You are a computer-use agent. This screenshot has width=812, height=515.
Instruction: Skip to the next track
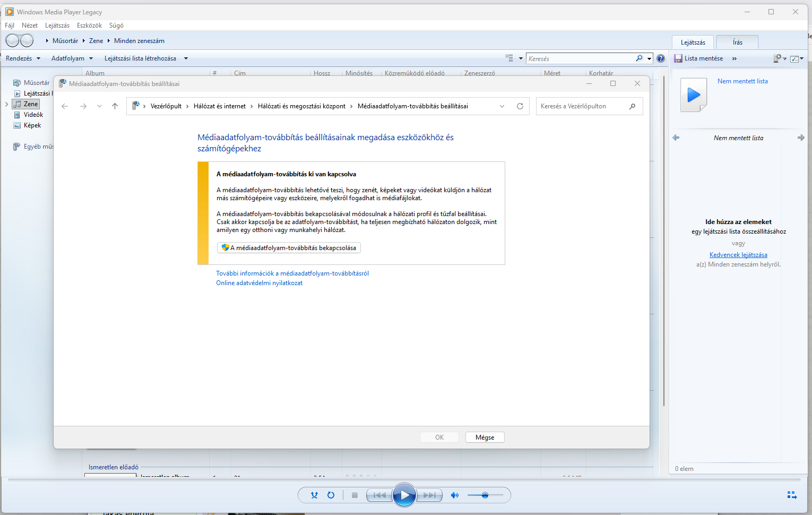click(x=429, y=495)
